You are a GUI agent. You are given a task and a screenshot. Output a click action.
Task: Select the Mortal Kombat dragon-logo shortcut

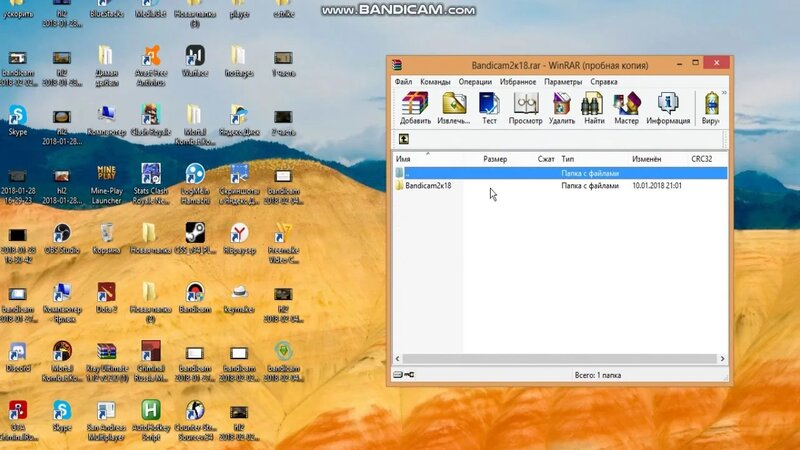62,361
